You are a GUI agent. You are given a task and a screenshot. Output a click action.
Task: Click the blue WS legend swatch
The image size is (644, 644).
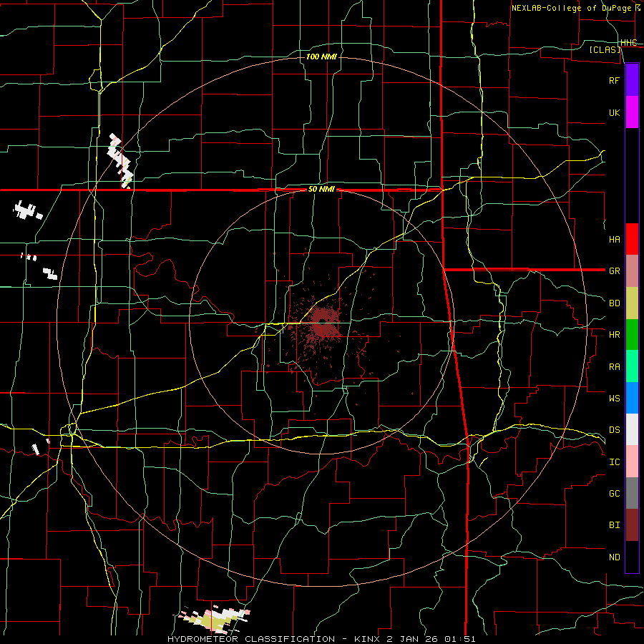point(632,398)
